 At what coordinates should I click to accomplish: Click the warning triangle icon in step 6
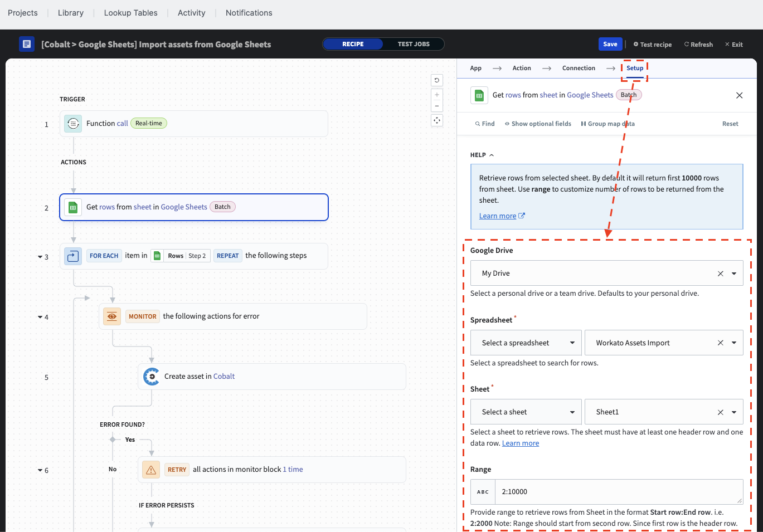point(151,470)
